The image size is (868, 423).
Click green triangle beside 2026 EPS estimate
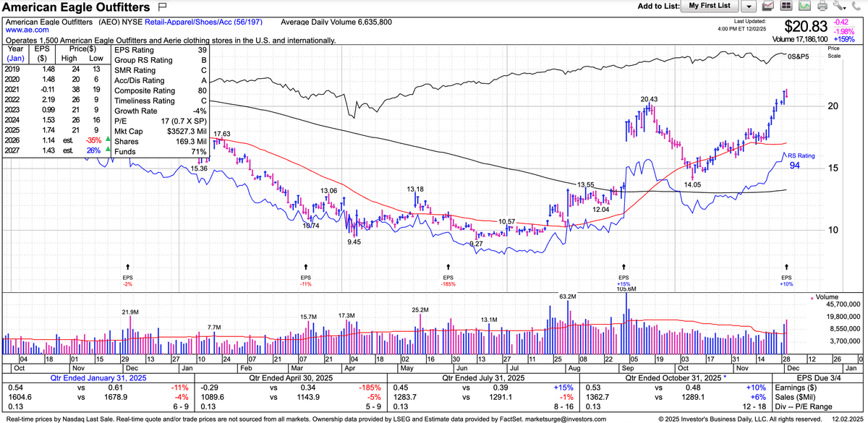click(x=108, y=139)
